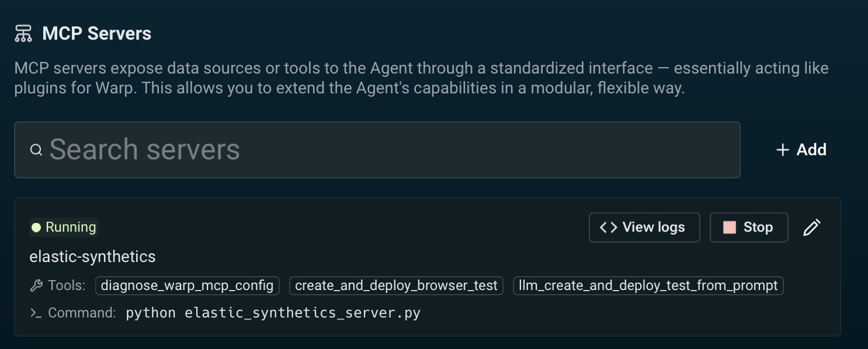Click the MCP Servers heading title
This screenshot has height=349, width=868.
[x=96, y=34]
